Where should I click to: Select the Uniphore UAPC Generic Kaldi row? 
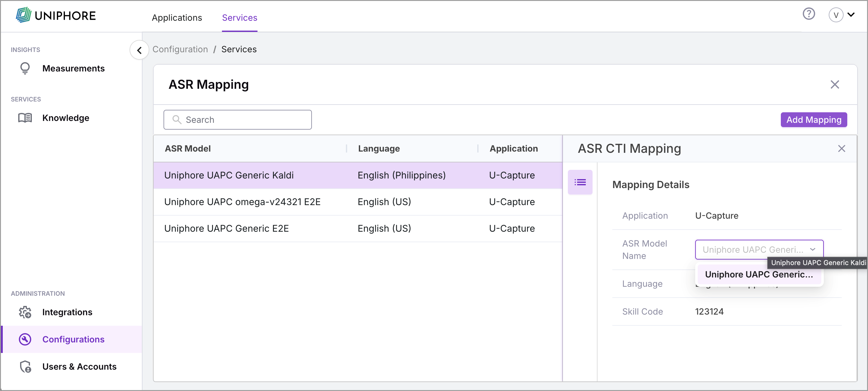click(x=358, y=175)
